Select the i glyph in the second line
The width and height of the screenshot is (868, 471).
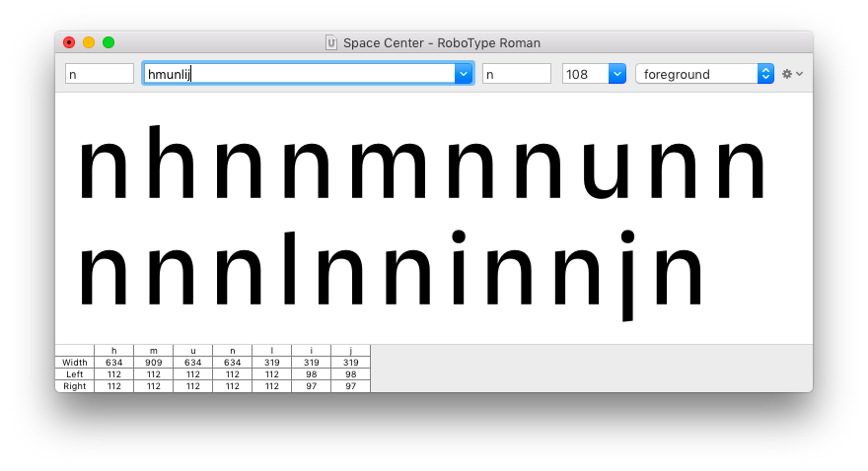pyautogui.click(x=459, y=268)
